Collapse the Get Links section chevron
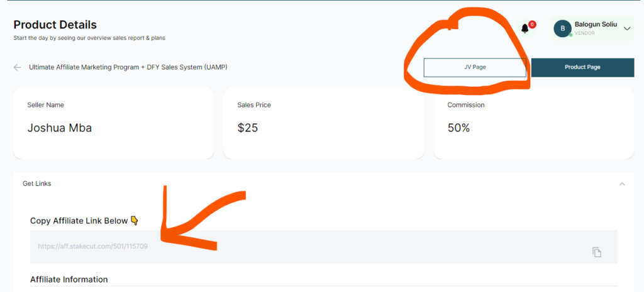The width and height of the screenshot is (644, 292). pyautogui.click(x=622, y=184)
